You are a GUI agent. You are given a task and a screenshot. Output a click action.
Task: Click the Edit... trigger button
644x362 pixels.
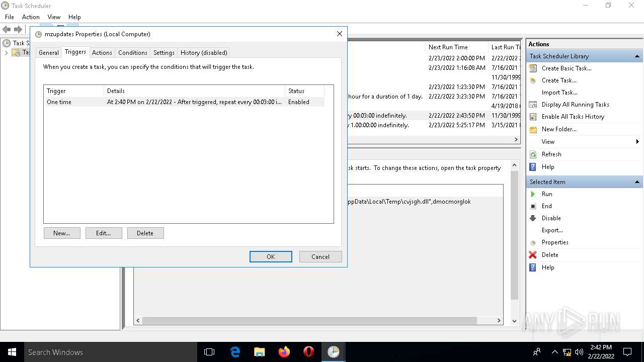pyautogui.click(x=104, y=233)
